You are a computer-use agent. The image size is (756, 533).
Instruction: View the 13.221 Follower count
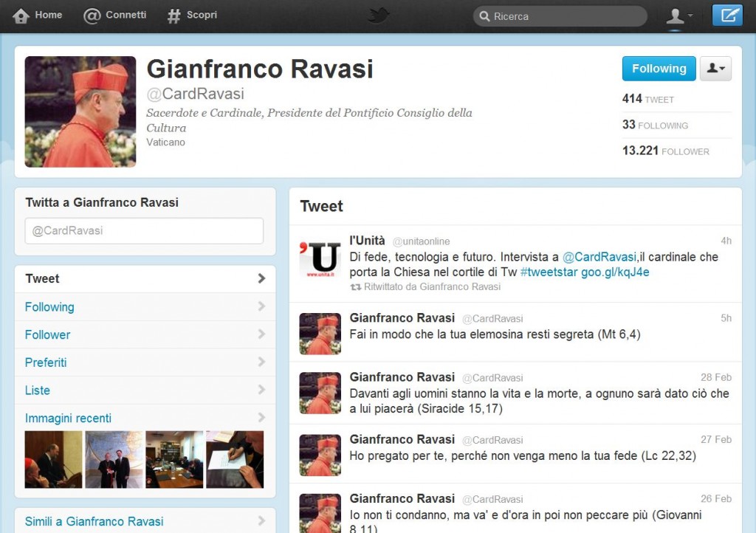coord(666,151)
